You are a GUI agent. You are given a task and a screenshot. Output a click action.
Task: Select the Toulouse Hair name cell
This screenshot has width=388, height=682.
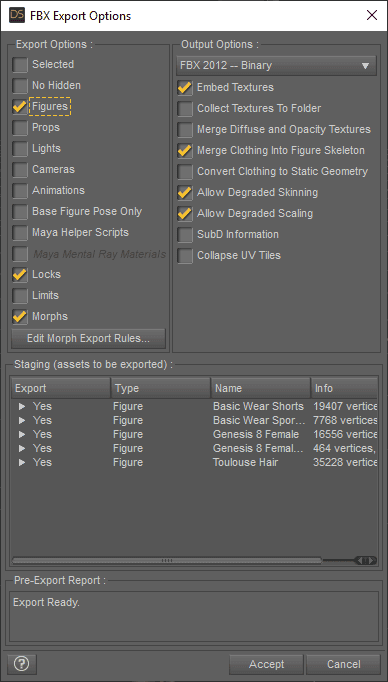point(245,462)
